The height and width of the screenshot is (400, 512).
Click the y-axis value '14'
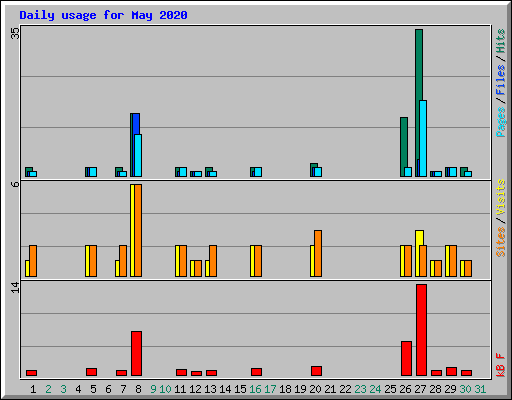click(x=15, y=288)
